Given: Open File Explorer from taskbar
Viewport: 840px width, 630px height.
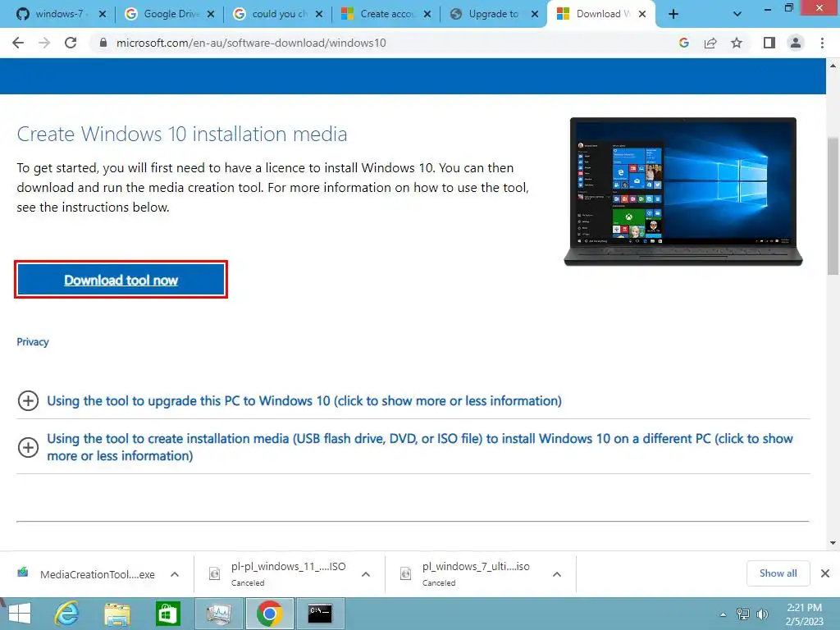Looking at the screenshot, I should pos(116,614).
